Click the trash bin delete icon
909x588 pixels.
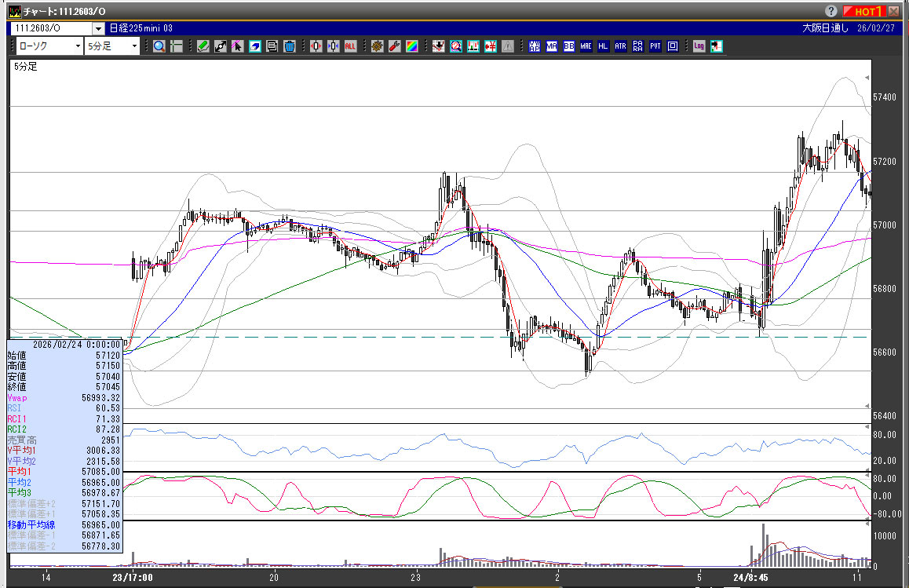click(x=290, y=46)
